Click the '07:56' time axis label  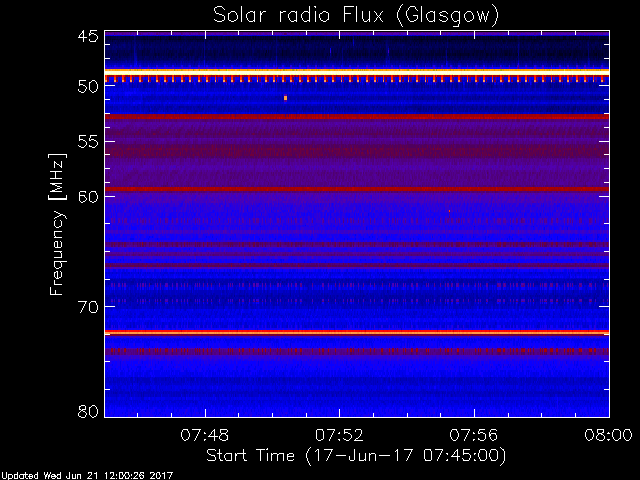(x=474, y=435)
